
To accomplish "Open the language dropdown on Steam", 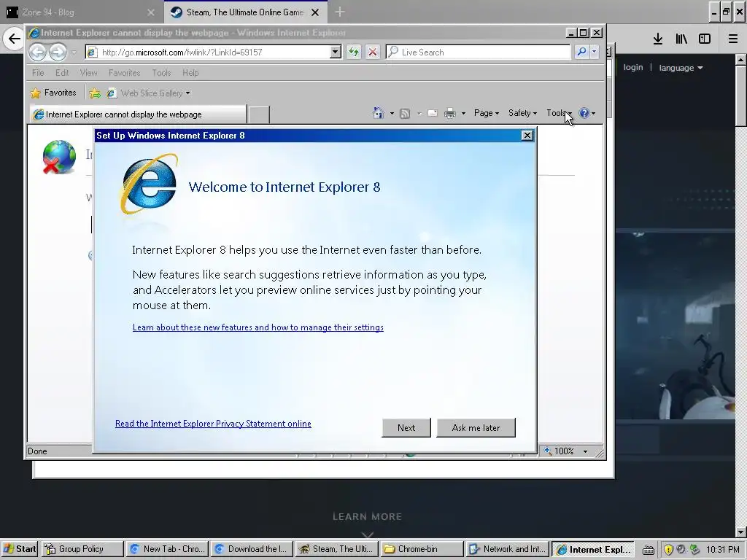I will click(x=681, y=68).
